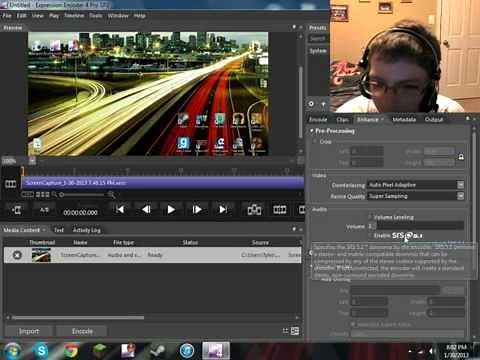Screen dimensions: 480x360
Task: Open the View menu
Action: coord(38,16)
